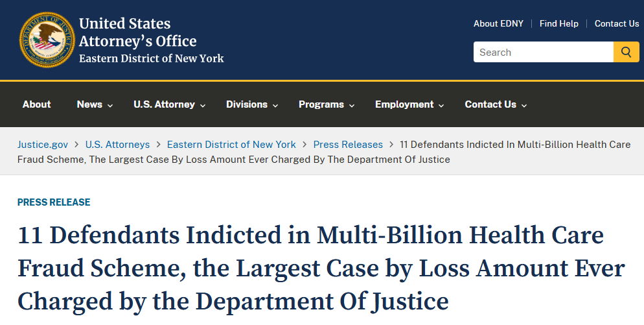Viewport: 644px width, 325px height.
Task: Click inside the Search text field
Action: (x=544, y=52)
